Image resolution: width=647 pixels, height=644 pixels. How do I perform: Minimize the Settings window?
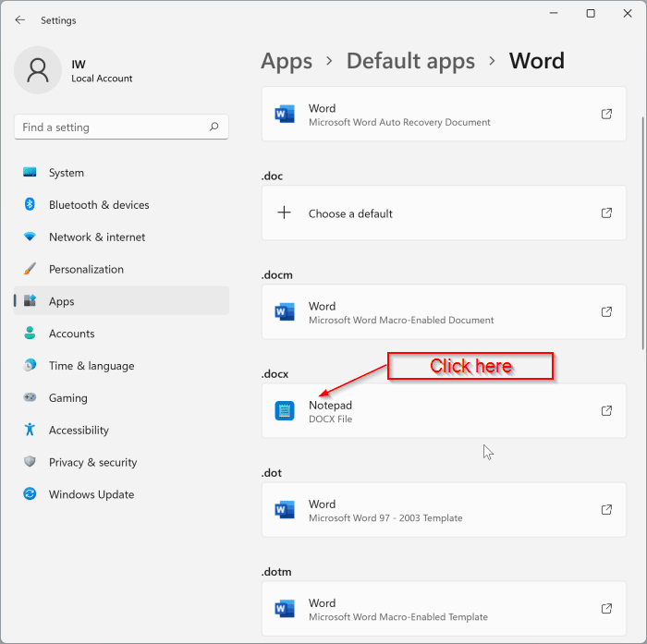[554, 14]
